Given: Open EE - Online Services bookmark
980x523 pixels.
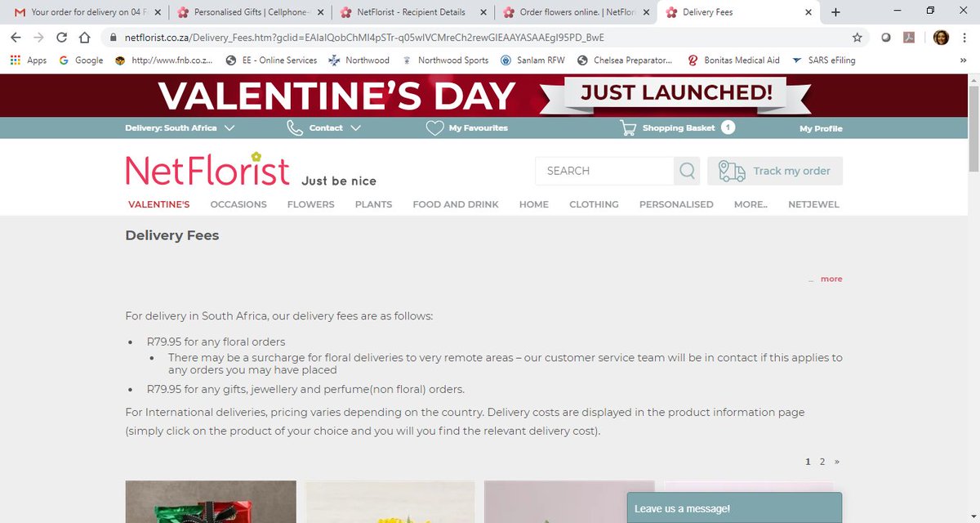Looking at the screenshot, I should pos(271,60).
